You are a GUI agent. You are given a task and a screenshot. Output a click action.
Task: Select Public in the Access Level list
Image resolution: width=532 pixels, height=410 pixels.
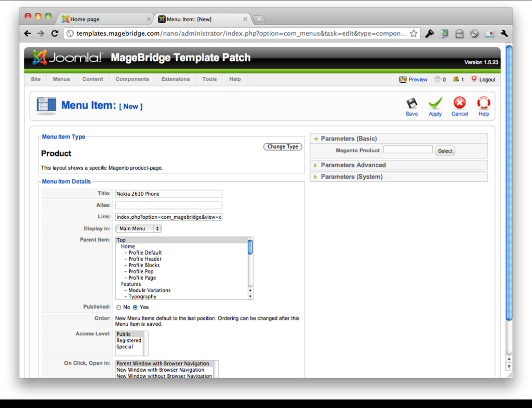(129, 334)
